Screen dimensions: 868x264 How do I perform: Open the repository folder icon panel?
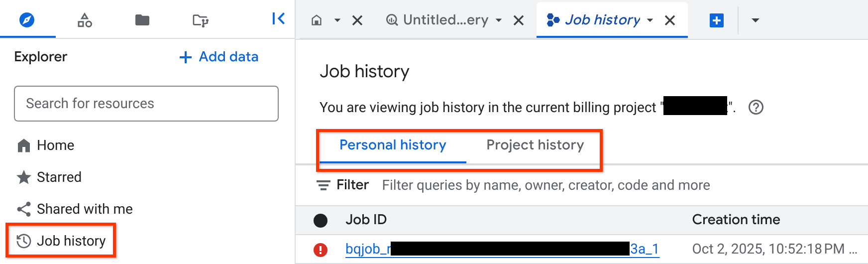(200, 20)
